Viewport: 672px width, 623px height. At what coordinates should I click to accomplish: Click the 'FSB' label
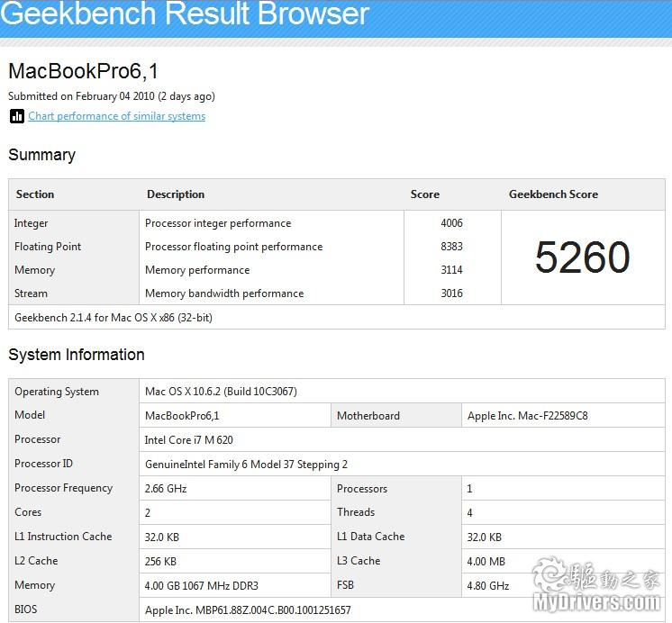point(345,585)
